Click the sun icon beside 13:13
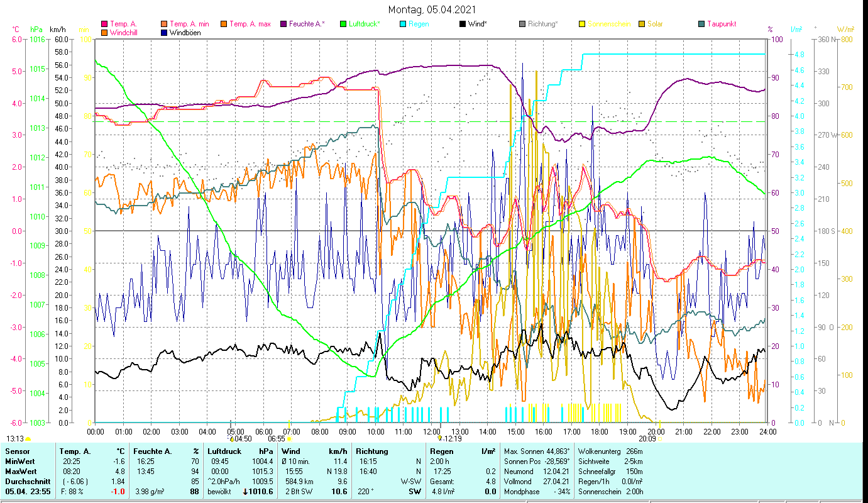This screenshot has width=868, height=503. pos(28,439)
